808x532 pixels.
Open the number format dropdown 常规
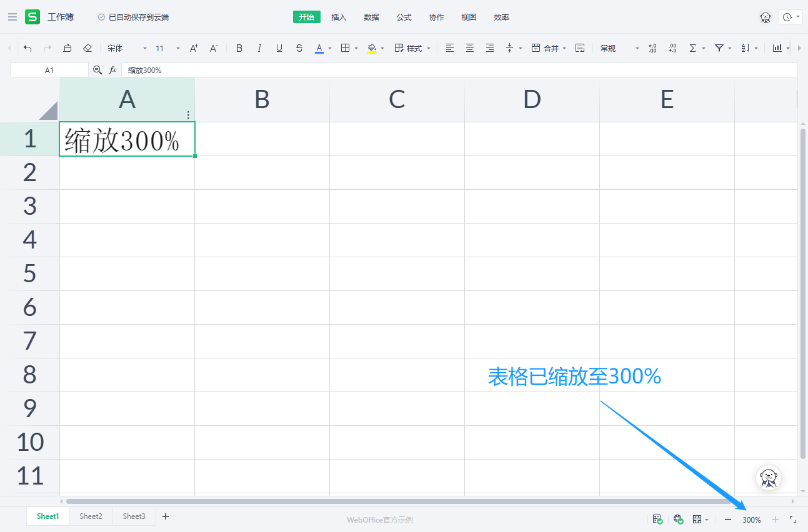[x=620, y=48]
